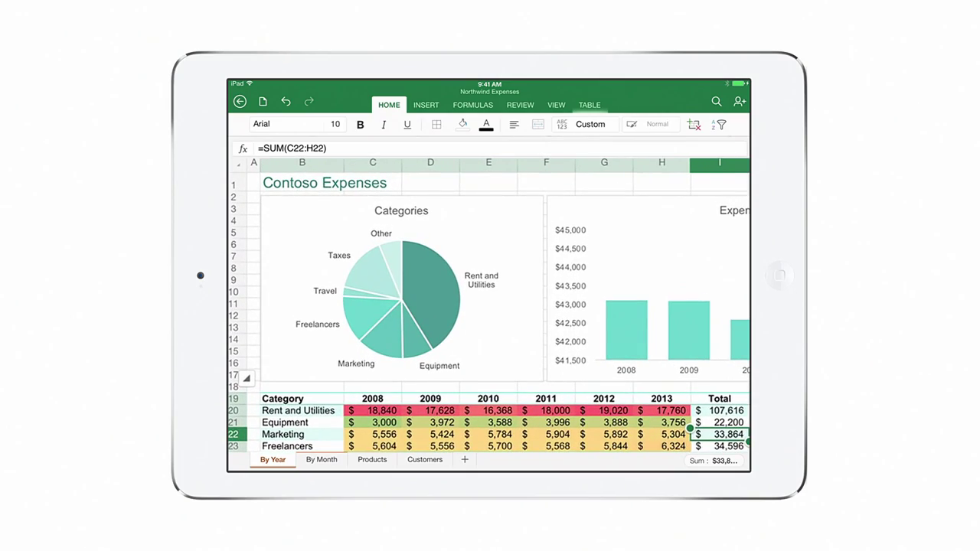
Task: Select the 2008 bar in chart
Action: pos(626,330)
